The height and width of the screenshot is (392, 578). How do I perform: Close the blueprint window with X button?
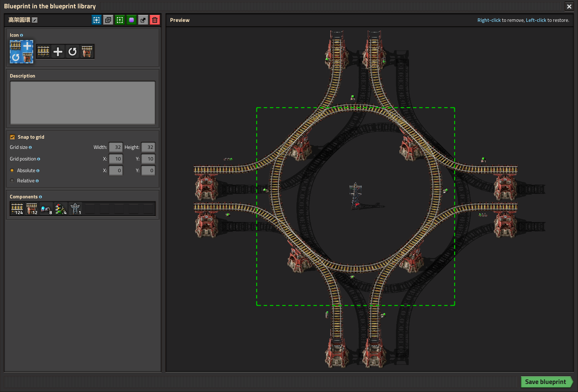(569, 6)
